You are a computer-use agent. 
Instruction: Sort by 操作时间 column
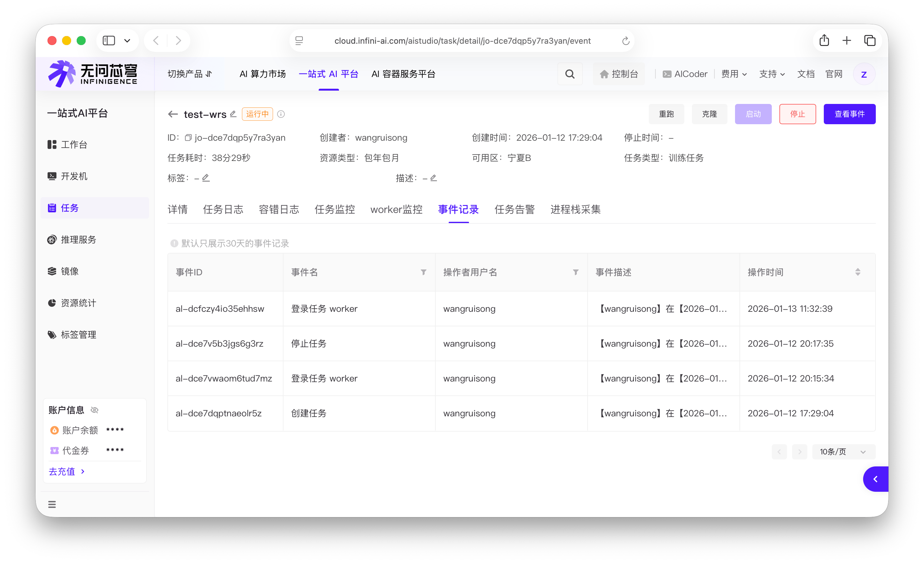click(x=858, y=272)
